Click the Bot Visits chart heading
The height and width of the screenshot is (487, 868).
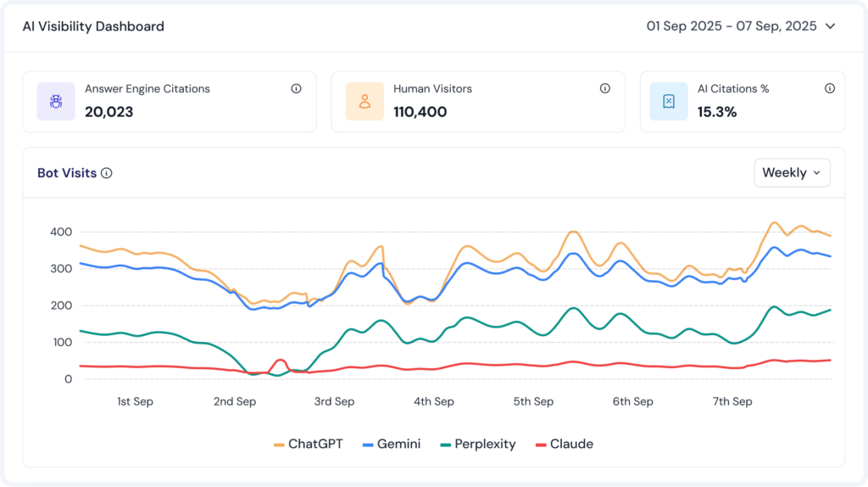tap(66, 173)
